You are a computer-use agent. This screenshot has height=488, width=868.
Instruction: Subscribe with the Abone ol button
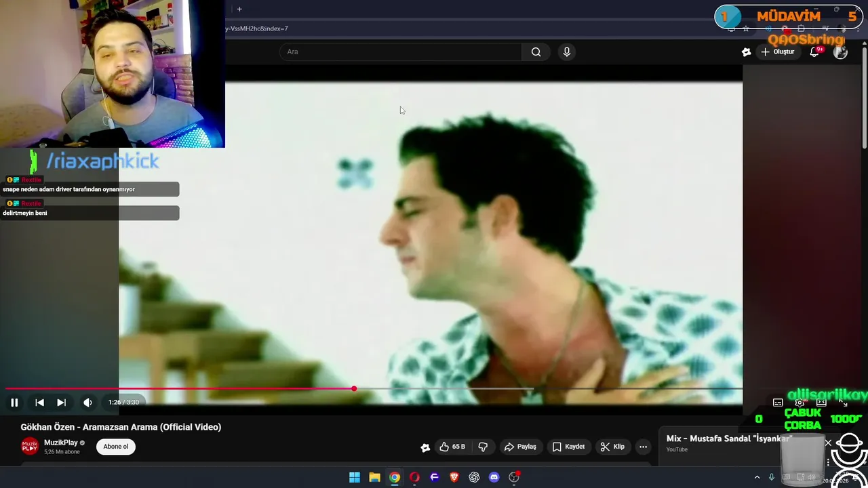click(116, 447)
